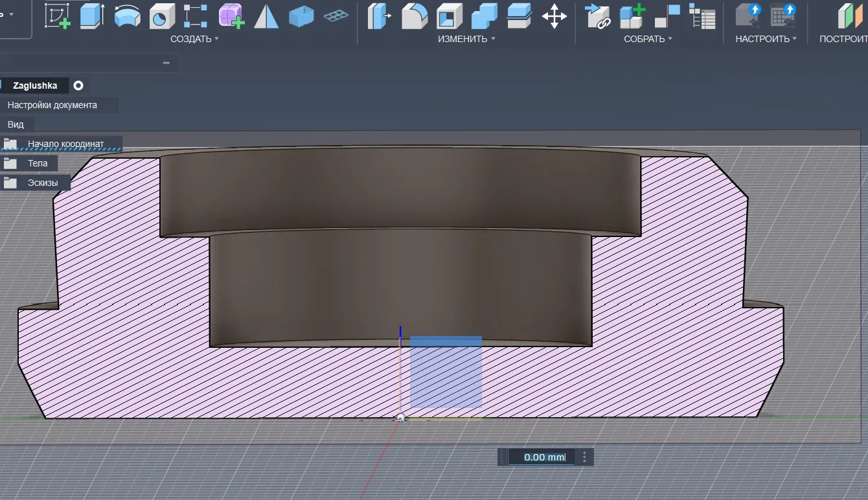The height and width of the screenshot is (500, 868).
Task: Start a new sketch with Create Sketch
Action: [58, 16]
